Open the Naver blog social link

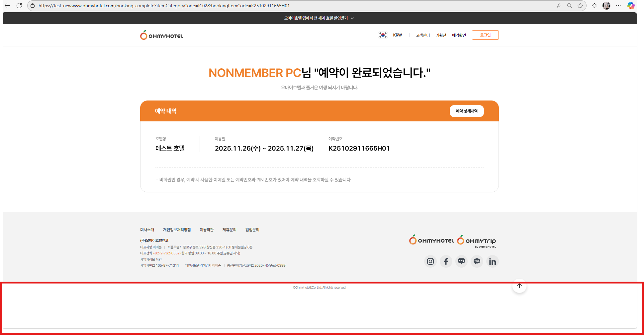[461, 261]
